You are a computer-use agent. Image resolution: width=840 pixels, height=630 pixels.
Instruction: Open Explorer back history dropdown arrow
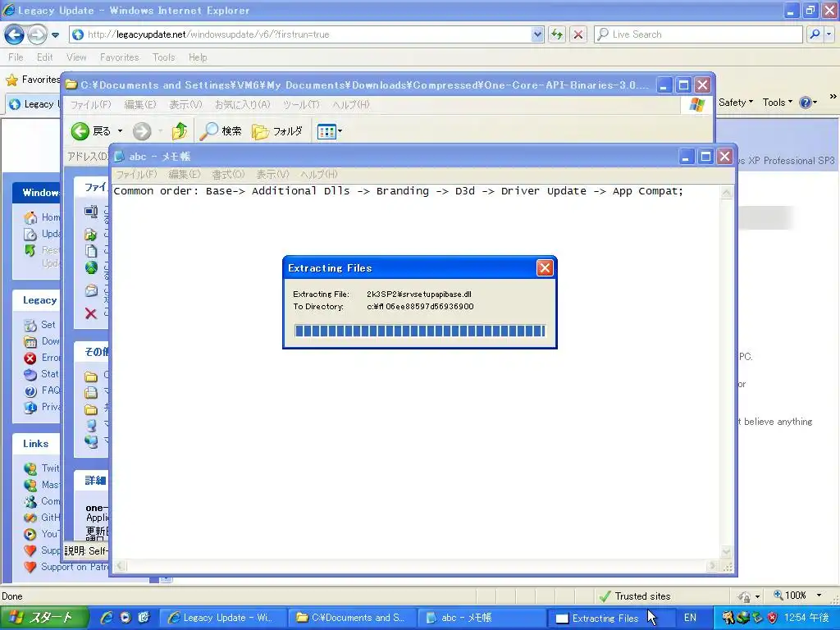pyautogui.click(x=120, y=131)
